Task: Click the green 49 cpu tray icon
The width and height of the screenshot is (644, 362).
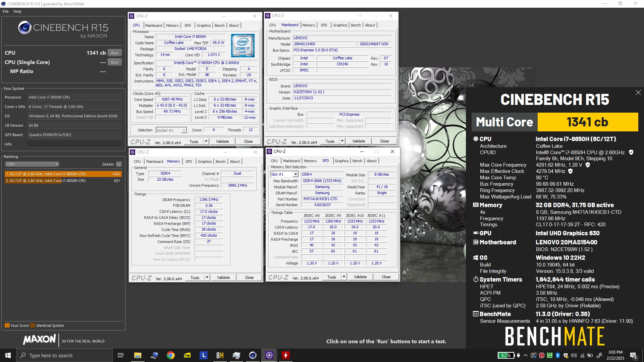Action: (x=549, y=355)
